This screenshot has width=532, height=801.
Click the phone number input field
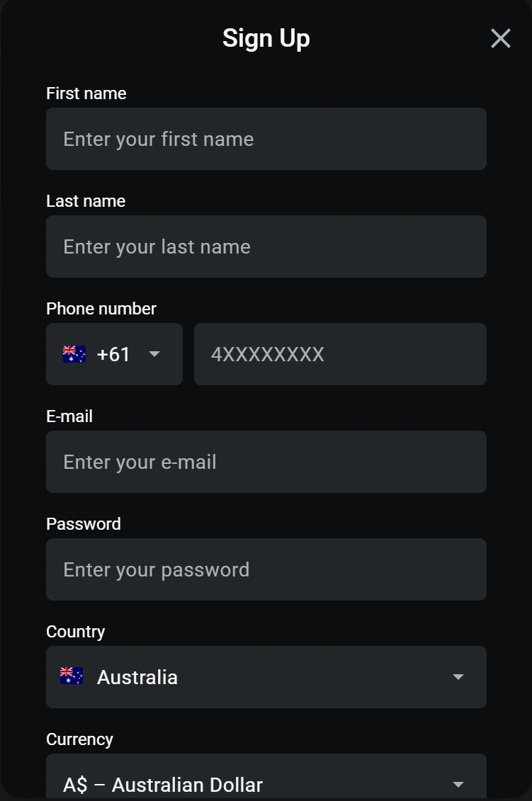(x=340, y=354)
